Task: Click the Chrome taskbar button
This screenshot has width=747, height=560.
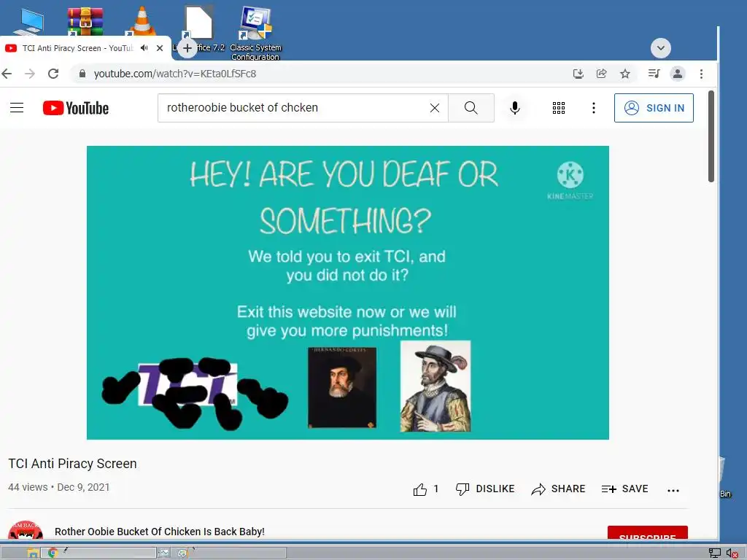Action: point(98,553)
